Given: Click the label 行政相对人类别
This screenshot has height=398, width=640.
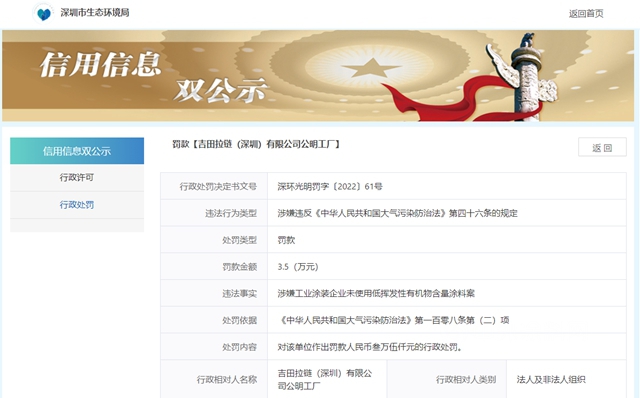Looking at the screenshot, I should pos(466,380).
